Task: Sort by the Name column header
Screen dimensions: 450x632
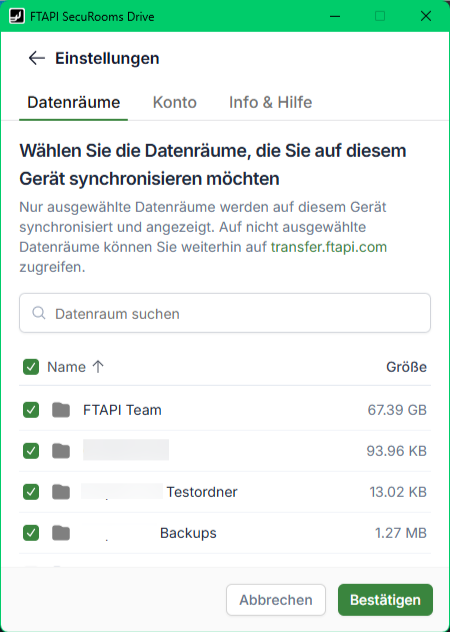Action: point(67,367)
